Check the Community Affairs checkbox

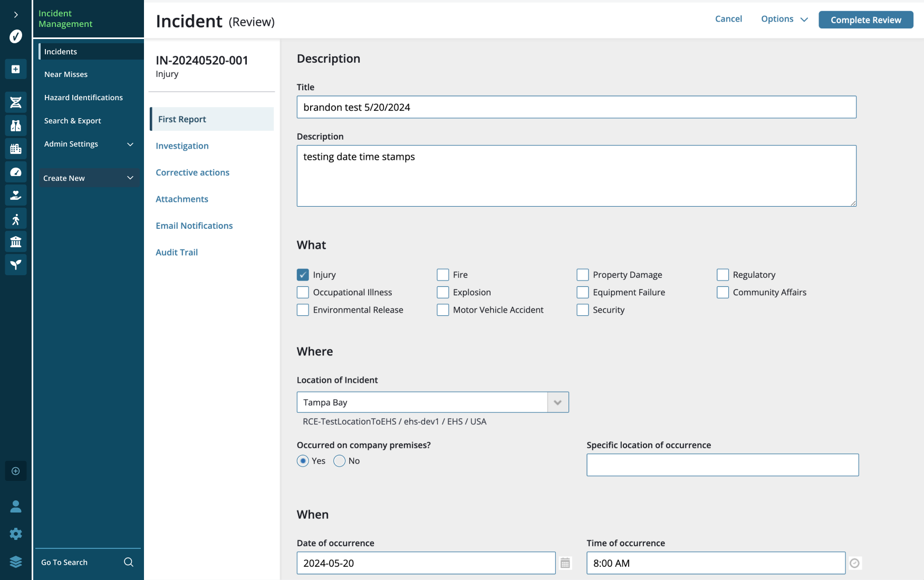coord(723,292)
